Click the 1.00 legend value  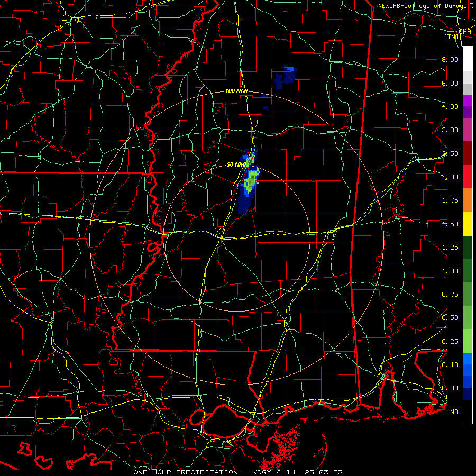450,271
